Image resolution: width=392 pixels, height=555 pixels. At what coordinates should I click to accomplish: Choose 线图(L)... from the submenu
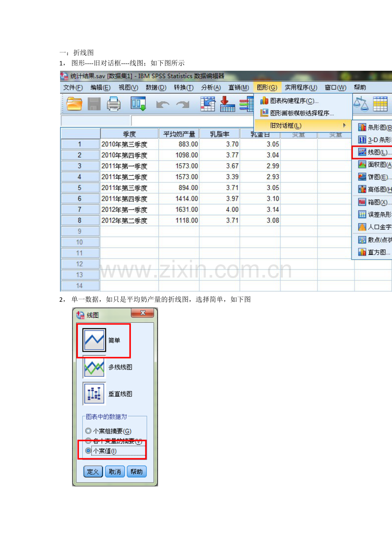click(x=374, y=152)
